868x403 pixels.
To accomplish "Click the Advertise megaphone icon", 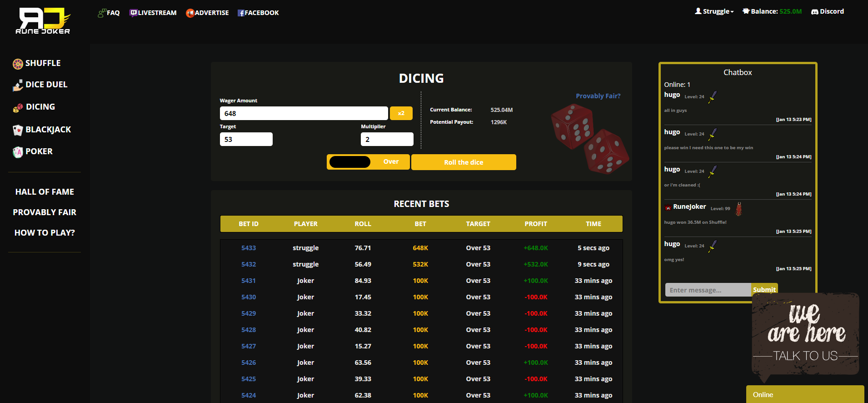I will click(190, 13).
